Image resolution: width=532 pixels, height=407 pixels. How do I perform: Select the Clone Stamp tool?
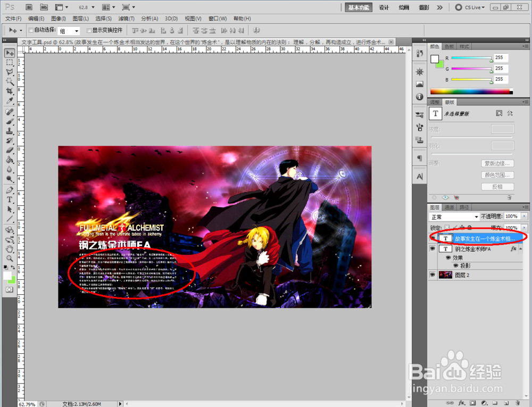point(10,131)
